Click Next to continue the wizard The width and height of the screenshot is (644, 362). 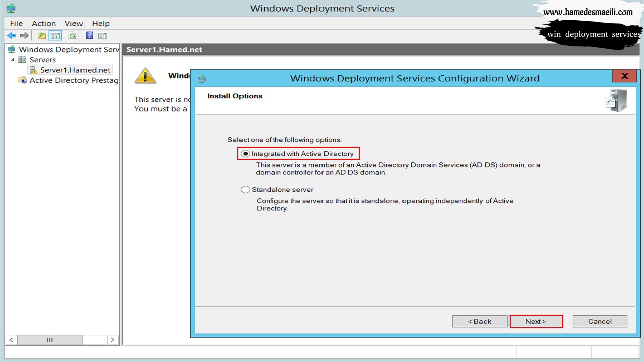[536, 321]
